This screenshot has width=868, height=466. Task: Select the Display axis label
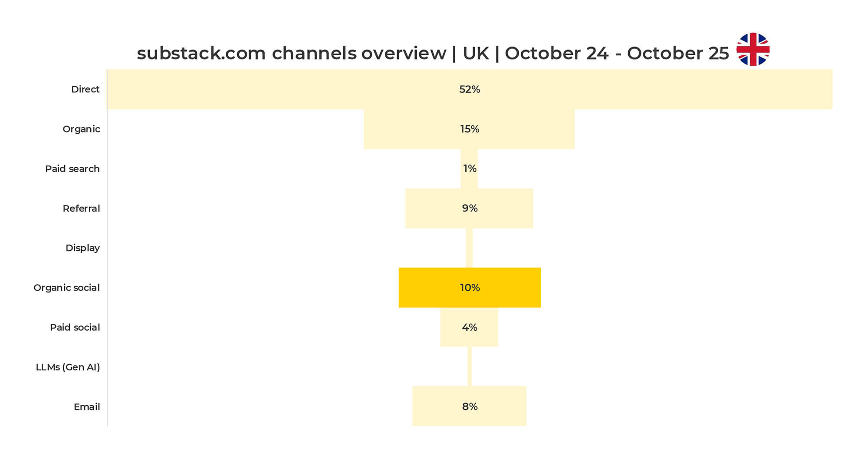pyautogui.click(x=82, y=248)
